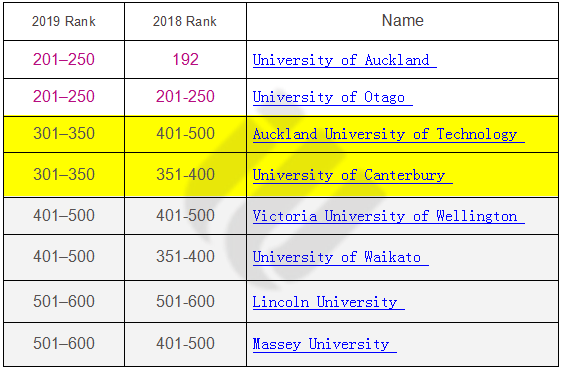562x371 pixels.
Task: Click AUT's yellow 2018 rank 401-500 cell
Action: click(x=185, y=134)
